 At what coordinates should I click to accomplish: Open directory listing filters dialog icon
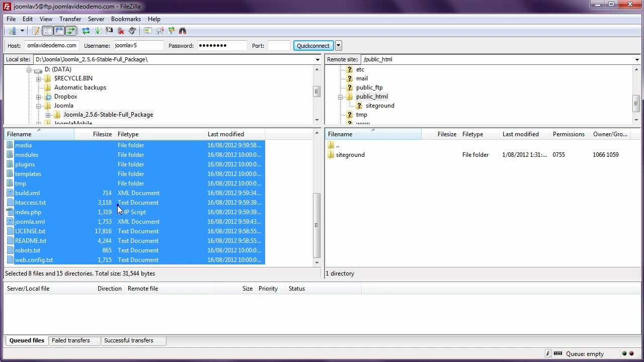point(147,31)
